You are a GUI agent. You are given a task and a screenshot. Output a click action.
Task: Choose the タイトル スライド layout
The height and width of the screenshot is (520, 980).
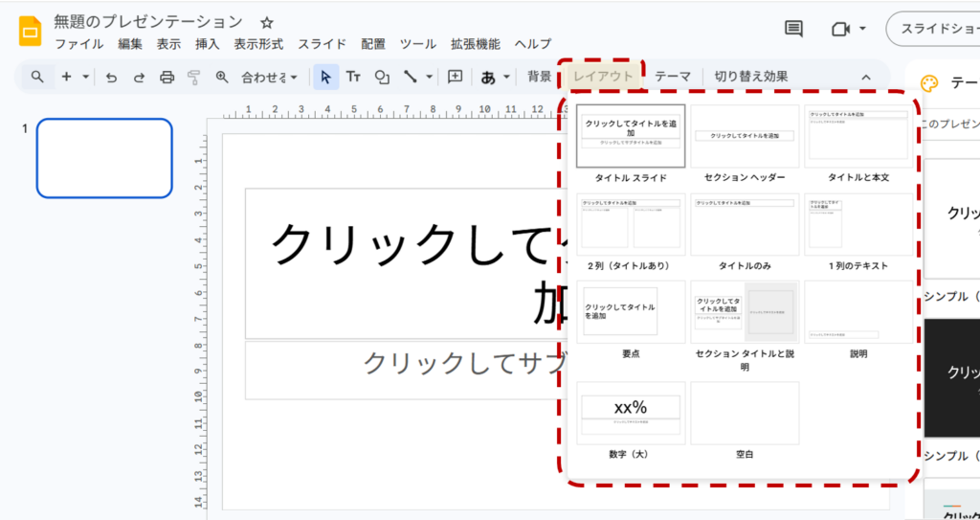631,136
